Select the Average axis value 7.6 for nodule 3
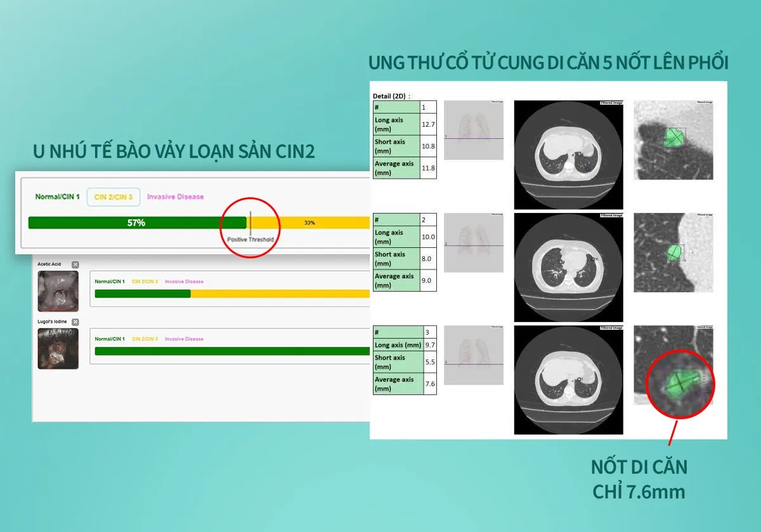 click(x=431, y=384)
